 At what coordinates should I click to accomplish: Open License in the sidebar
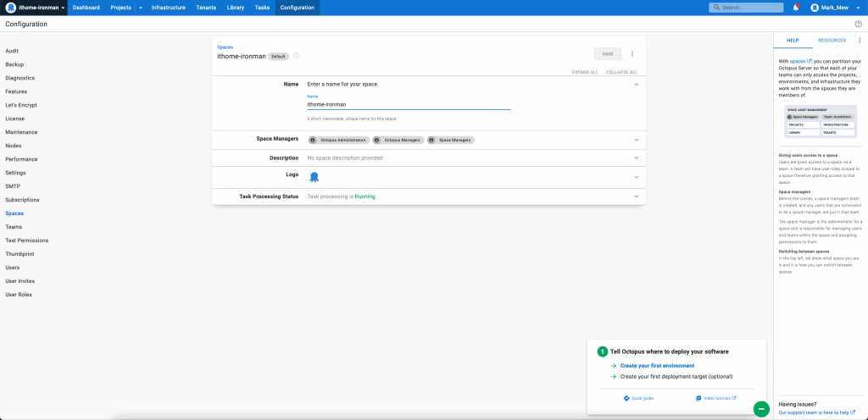tap(15, 119)
